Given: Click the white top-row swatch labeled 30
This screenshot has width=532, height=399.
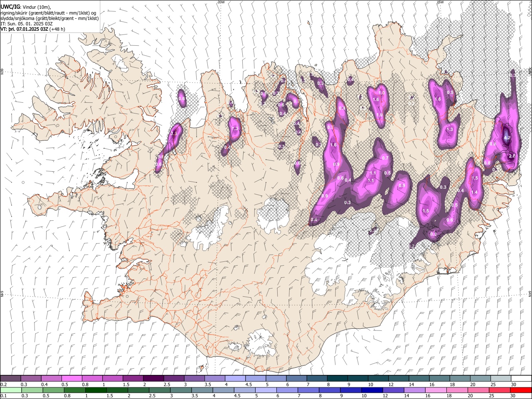Looking at the screenshot, I should click(521, 379).
